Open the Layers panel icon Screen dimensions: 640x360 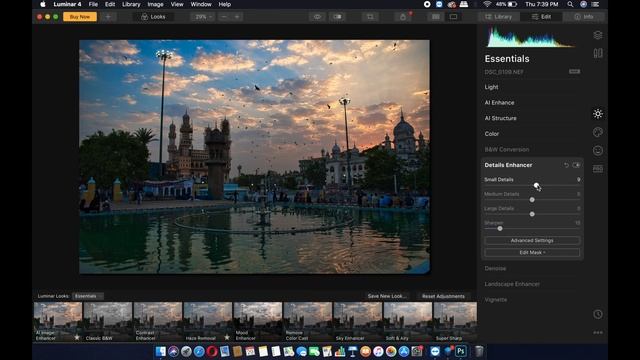point(598,35)
